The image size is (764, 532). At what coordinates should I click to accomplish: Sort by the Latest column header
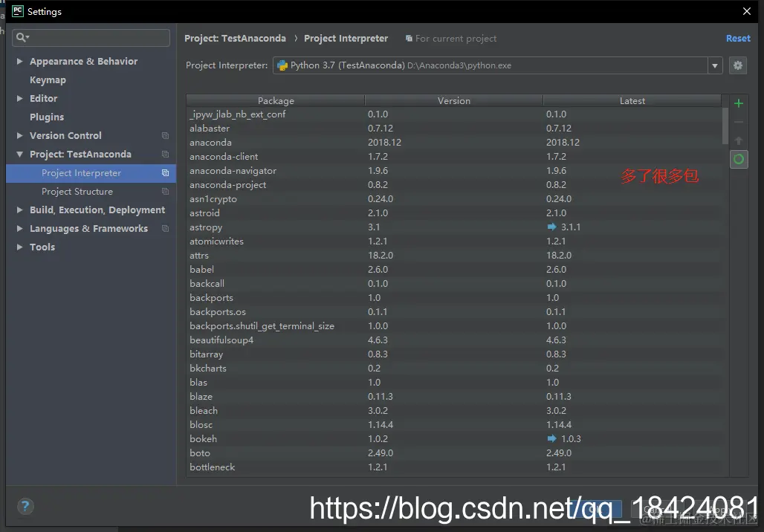(x=632, y=101)
